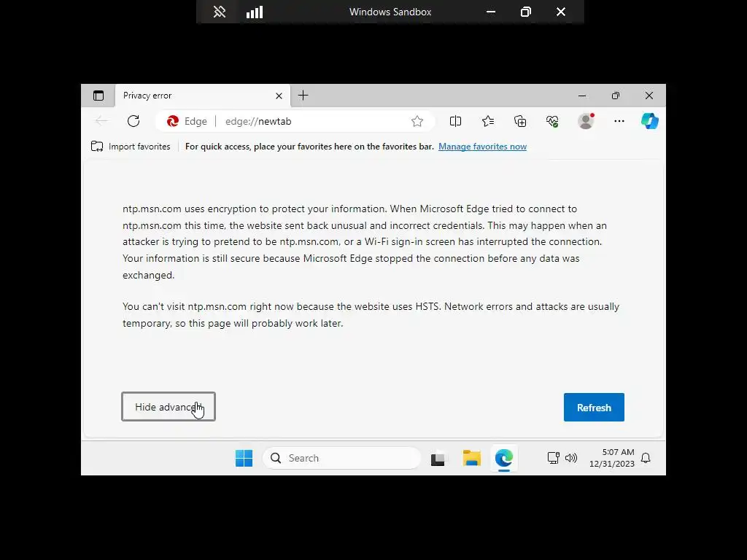Open the Windows Start menu
Image resolution: width=747 pixels, height=560 pixels.
click(x=244, y=458)
